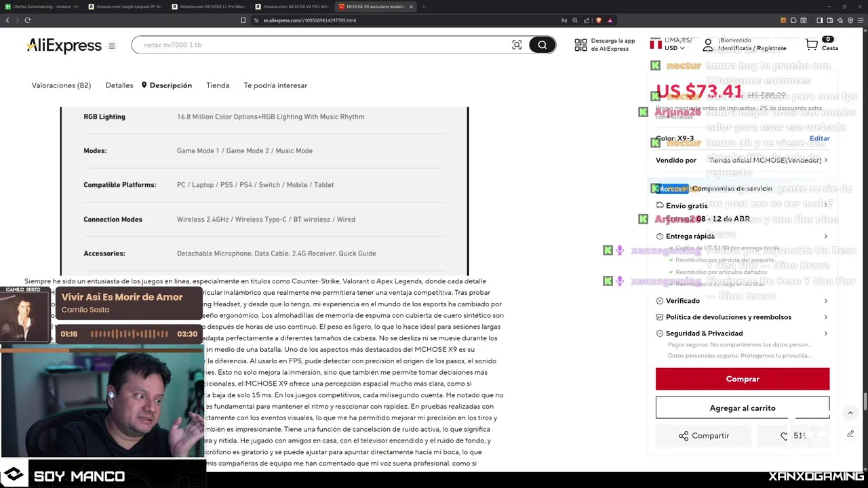Click the user account profile icon
The height and width of the screenshot is (488, 868).
[x=708, y=45]
